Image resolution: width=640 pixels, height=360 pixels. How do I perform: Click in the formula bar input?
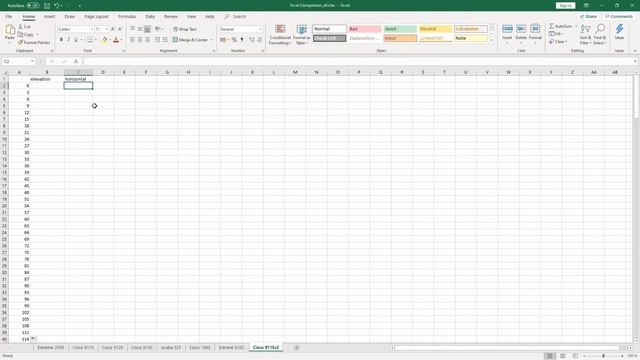pyautogui.click(x=359, y=61)
